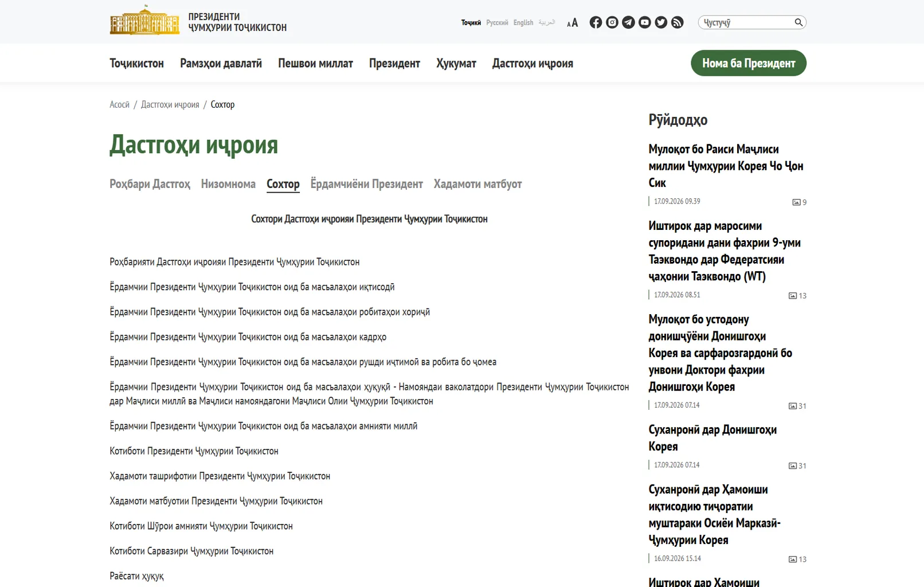The height and width of the screenshot is (587, 924).
Task: Open the RSS feed icon
Action: click(x=678, y=22)
